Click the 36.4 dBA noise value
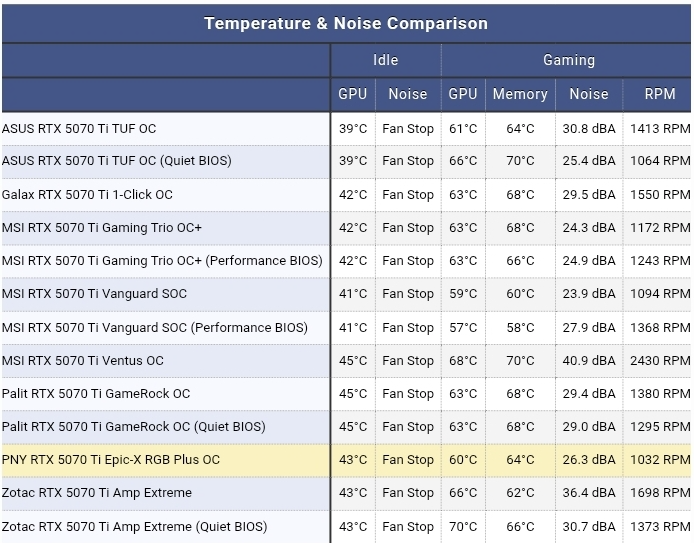This screenshot has width=694, height=543. (x=589, y=493)
